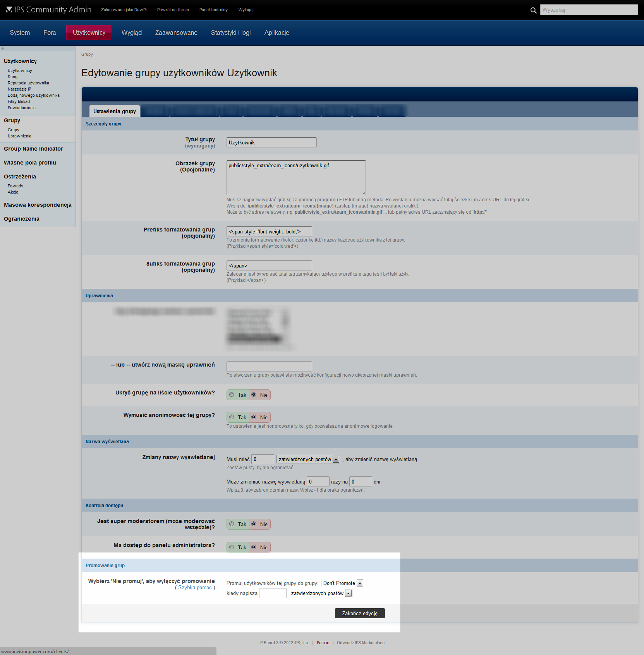The height and width of the screenshot is (655, 644).
Task: Navigate to 'Grupy' breadcrumb link
Action: (87, 54)
